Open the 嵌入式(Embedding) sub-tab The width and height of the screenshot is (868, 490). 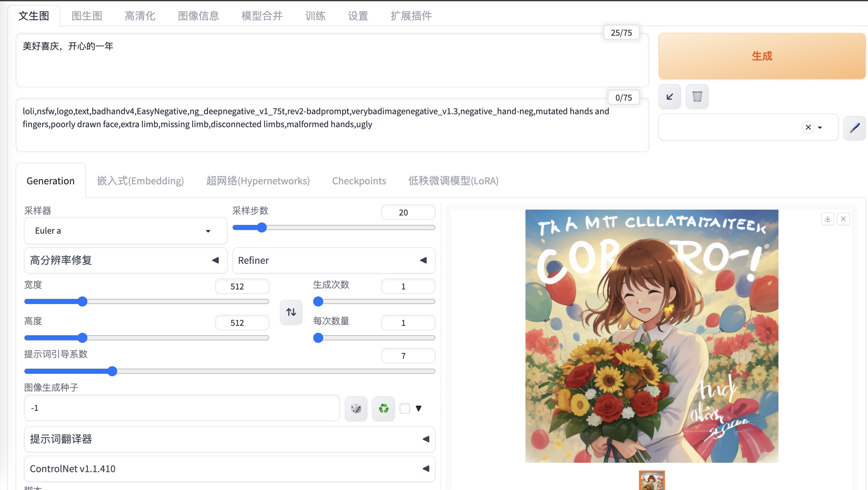click(140, 181)
